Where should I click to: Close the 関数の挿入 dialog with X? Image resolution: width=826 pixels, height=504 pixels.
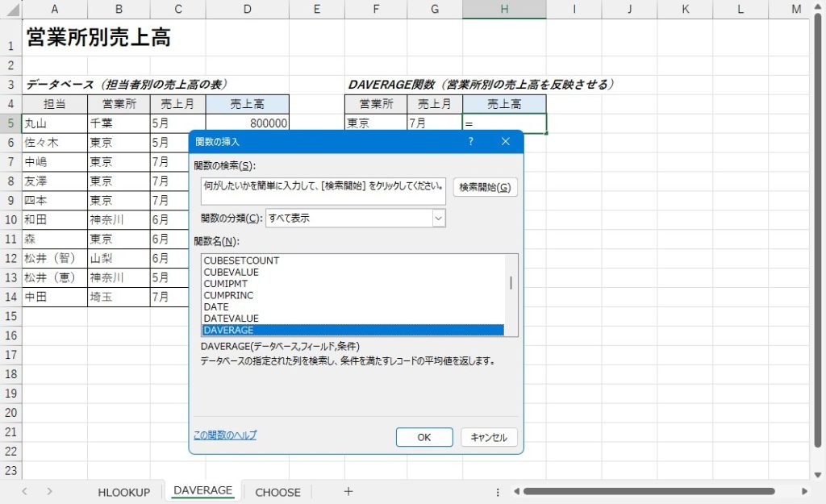click(506, 141)
